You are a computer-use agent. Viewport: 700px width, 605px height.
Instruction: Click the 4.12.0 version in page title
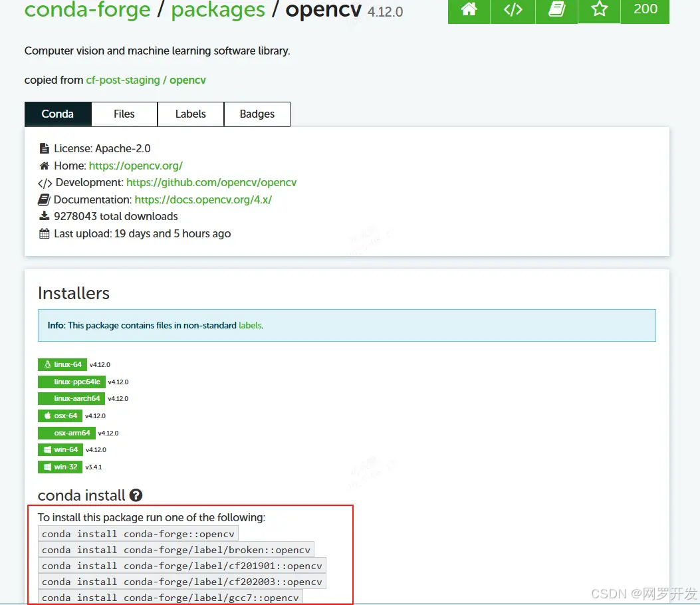tap(385, 12)
